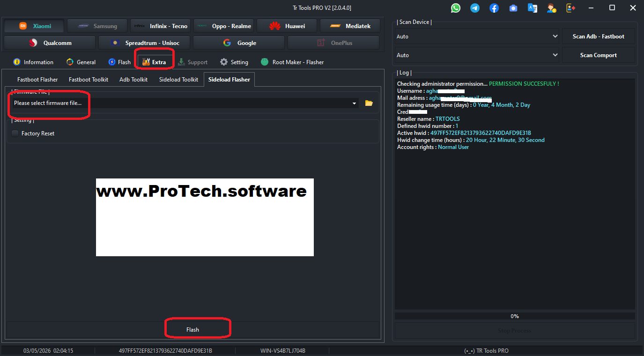Click the date and time in status bar
Screen dimensions: 644x356
(x=48, y=351)
